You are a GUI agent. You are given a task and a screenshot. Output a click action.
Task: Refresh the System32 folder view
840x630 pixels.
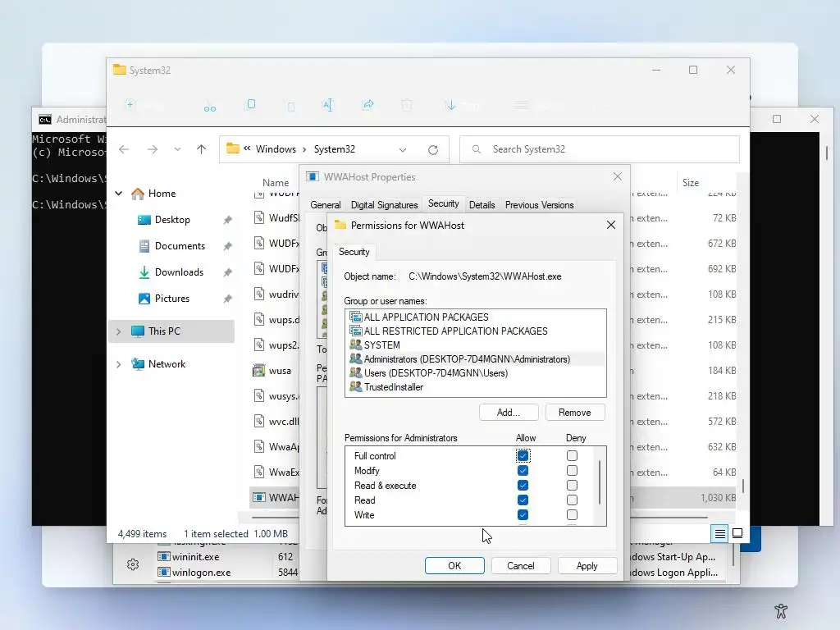click(x=433, y=150)
